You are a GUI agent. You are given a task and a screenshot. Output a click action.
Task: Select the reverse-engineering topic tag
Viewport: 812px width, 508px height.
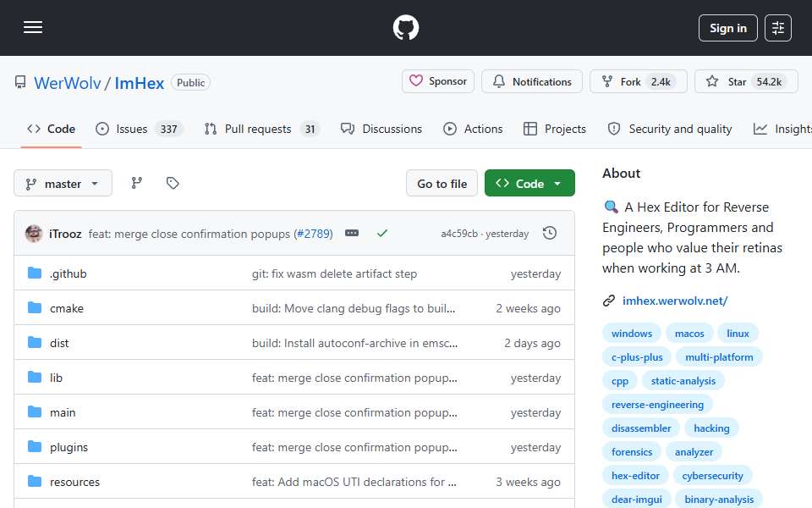pyautogui.click(x=657, y=405)
